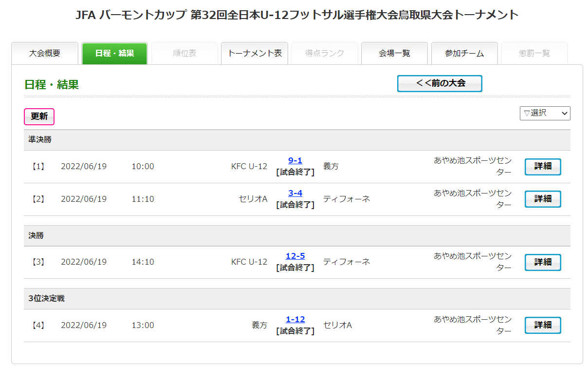
Task: Click the match number 【3】
Action: [x=38, y=262]
